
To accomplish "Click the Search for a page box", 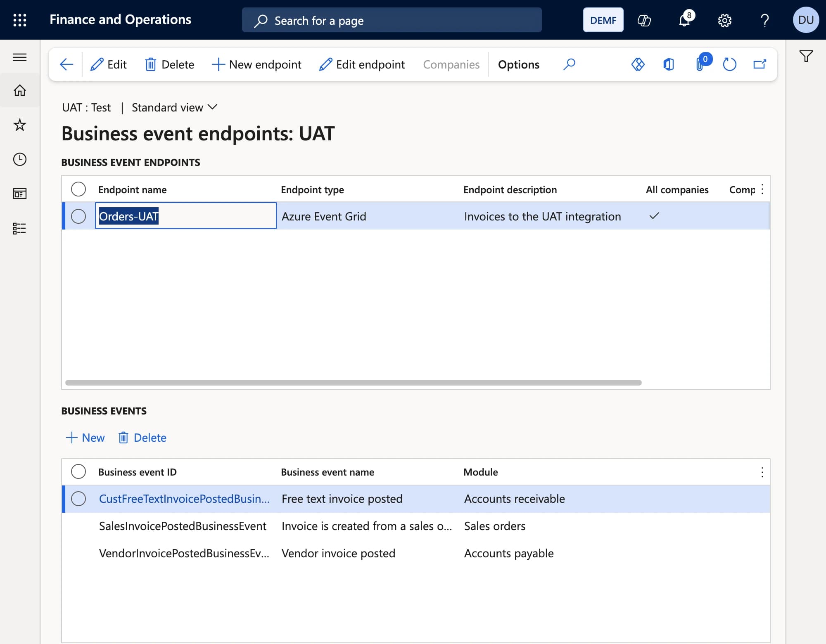I will 392,20.
